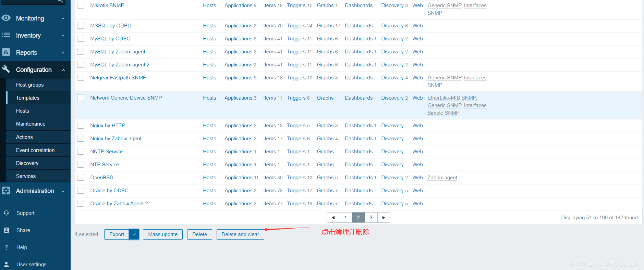Tick the MSSQL by ODBC checkbox
The width and height of the screenshot is (644, 270).
point(81,25)
